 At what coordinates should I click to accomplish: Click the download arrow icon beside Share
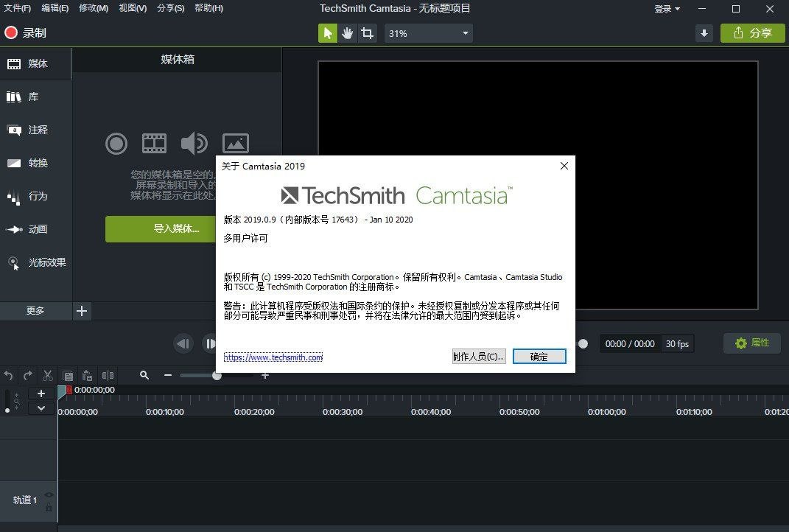coord(704,33)
